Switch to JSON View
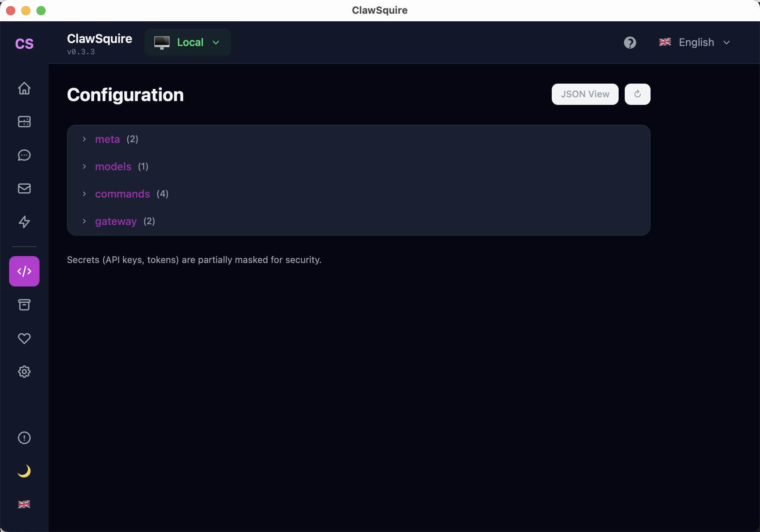This screenshot has width=760, height=532. (x=585, y=94)
